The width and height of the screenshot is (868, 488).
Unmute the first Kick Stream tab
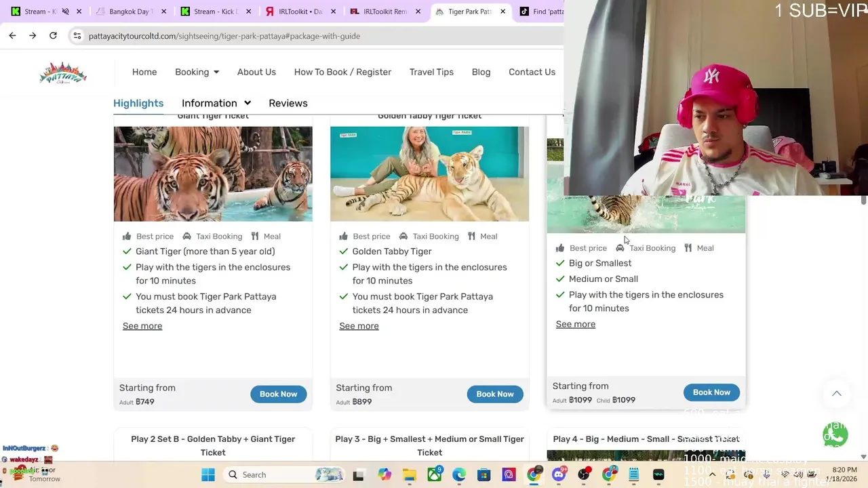65,12
